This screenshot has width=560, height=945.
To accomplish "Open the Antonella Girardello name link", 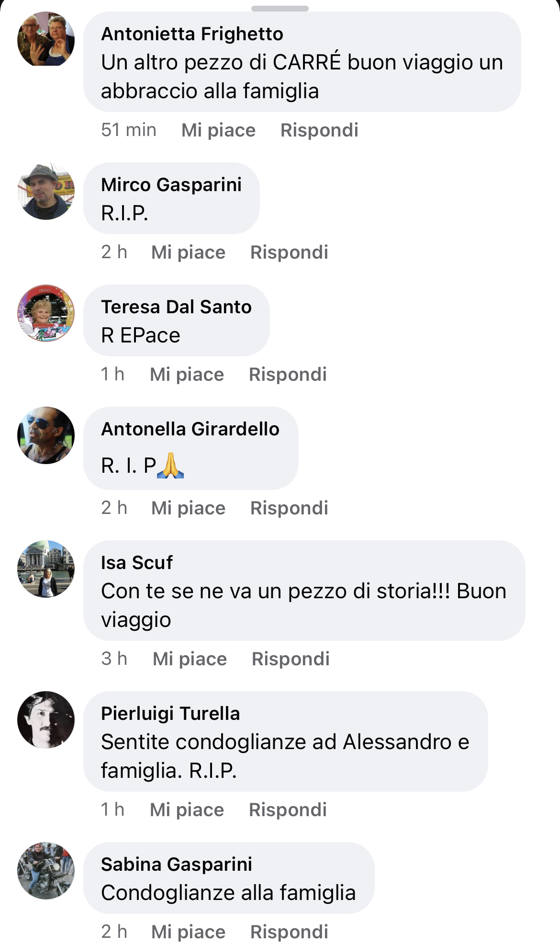I will (x=190, y=429).
